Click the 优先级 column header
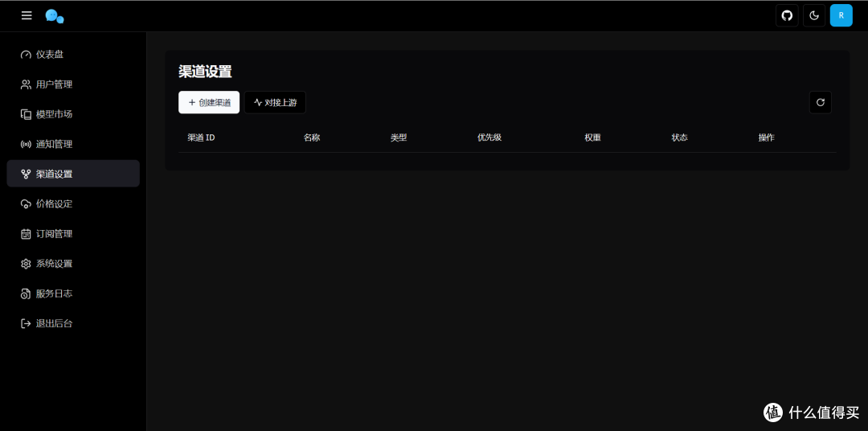The width and height of the screenshot is (868, 431). [x=489, y=138]
